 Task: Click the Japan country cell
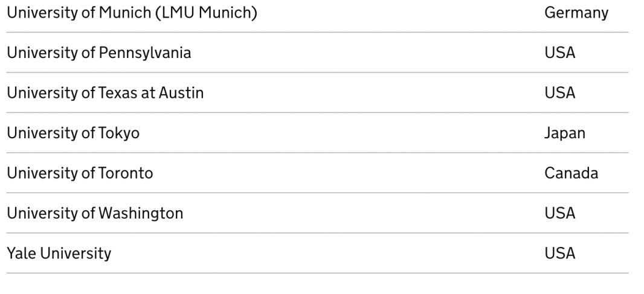click(x=565, y=133)
